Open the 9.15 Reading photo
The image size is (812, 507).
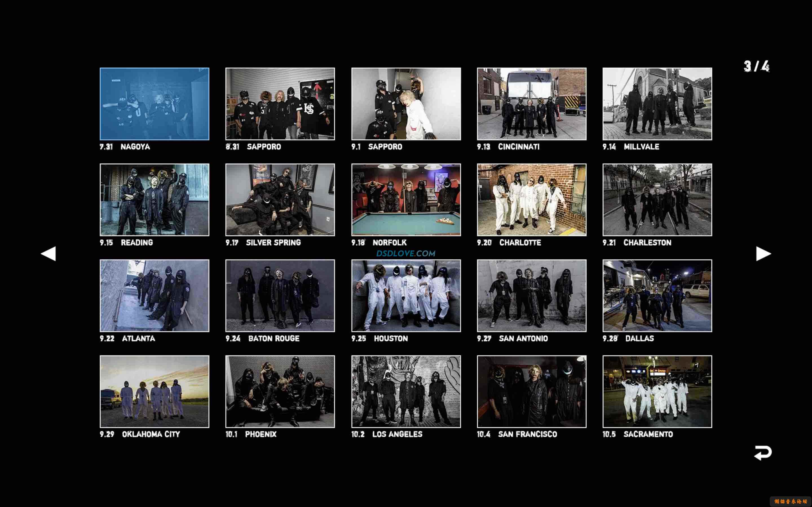point(154,200)
